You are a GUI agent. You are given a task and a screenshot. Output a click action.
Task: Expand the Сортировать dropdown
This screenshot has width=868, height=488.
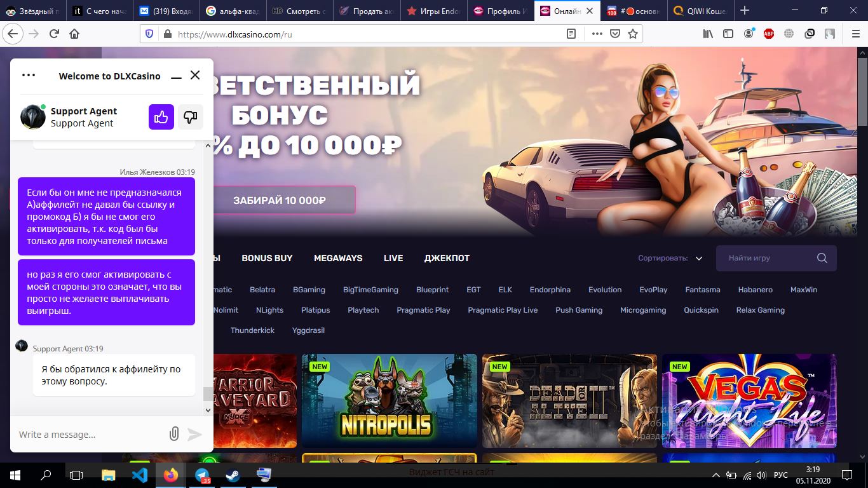670,258
